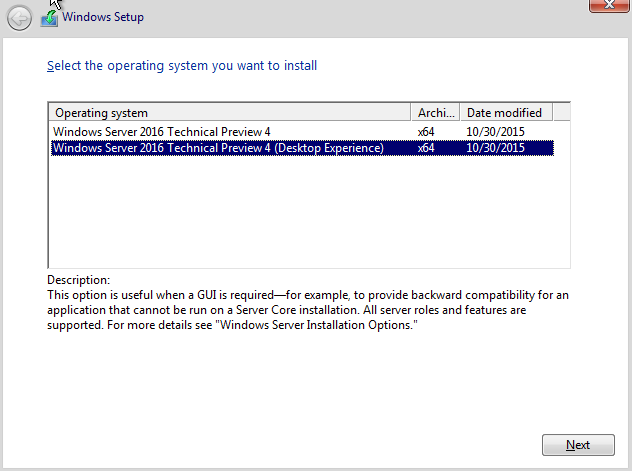Click 10/30/2015 in the first row
Screen dimensions: 632x471
tap(495, 132)
